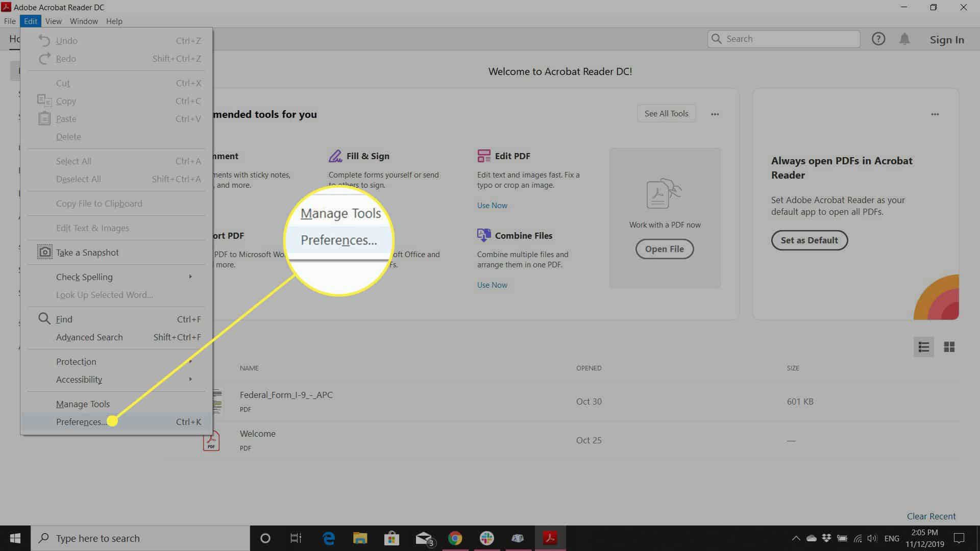Click the Set as Default button
The height and width of the screenshot is (551, 980).
pos(809,240)
